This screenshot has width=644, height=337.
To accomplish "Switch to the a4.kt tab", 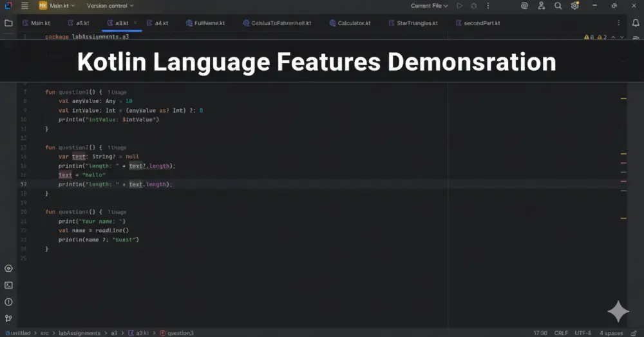I will pos(158,23).
